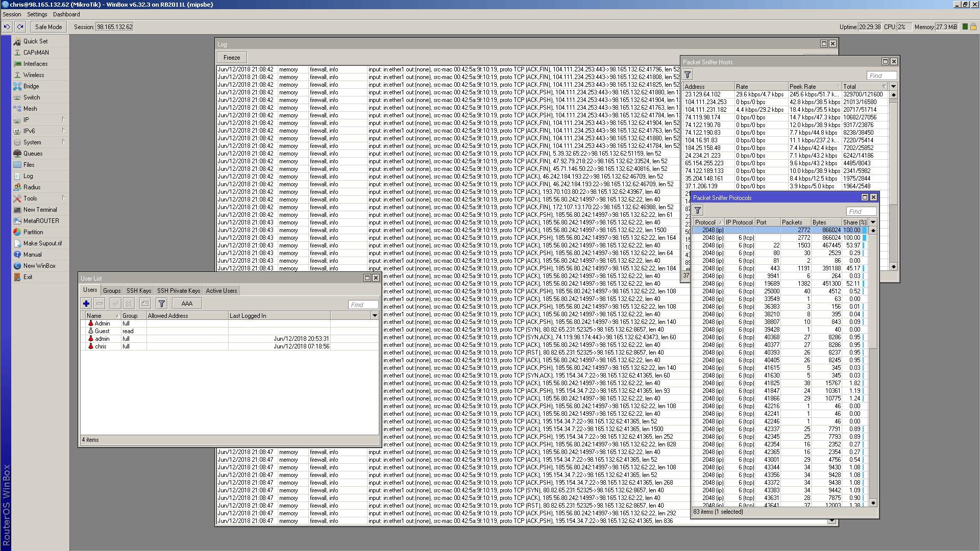This screenshot has height=551, width=980.
Task: Open User List columns dropdown
Action: click(375, 316)
